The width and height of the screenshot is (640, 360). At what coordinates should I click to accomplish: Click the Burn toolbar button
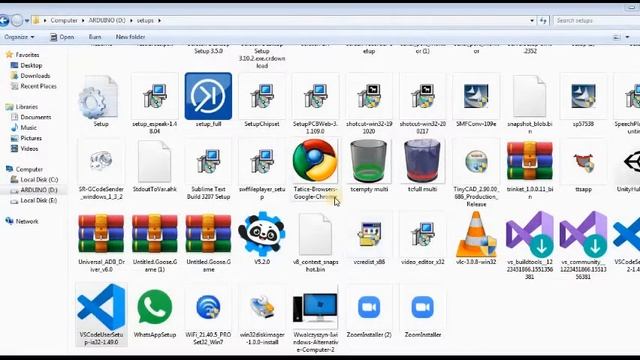[95, 37]
